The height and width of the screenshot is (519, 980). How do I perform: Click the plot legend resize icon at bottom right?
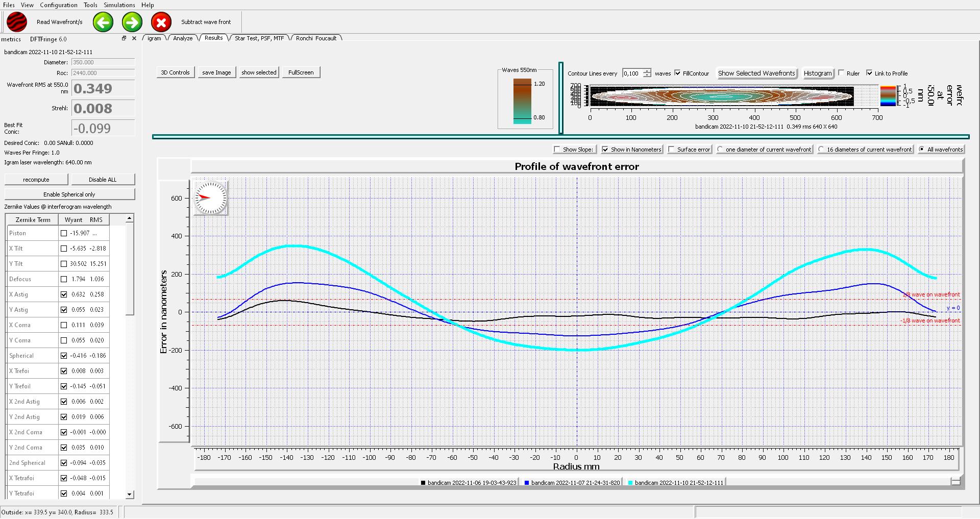click(x=955, y=481)
